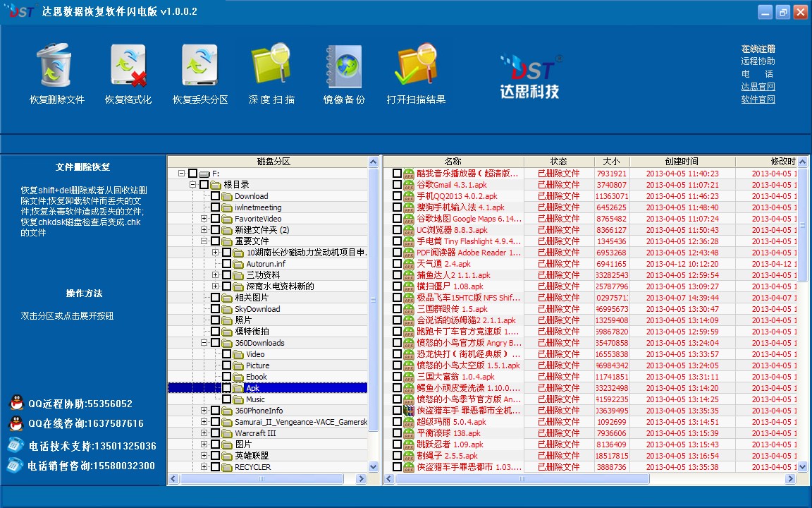Click the Download folder icon
Viewport: 812px width, 508px height.
[227, 196]
